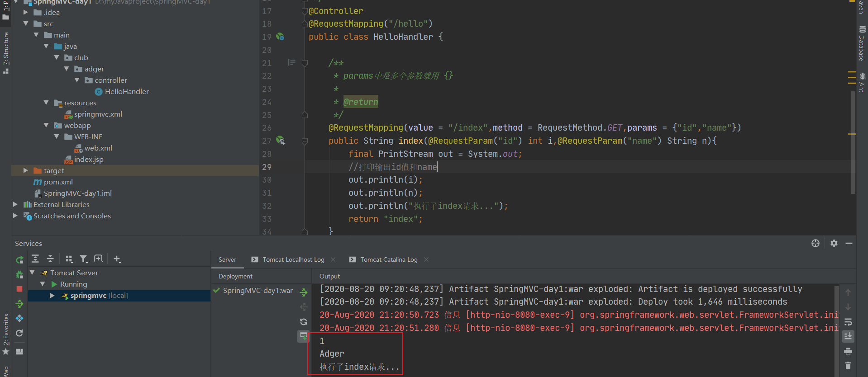Click the circular refresh deployment icon
Screen dimensions: 868x377
coord(304,322)
